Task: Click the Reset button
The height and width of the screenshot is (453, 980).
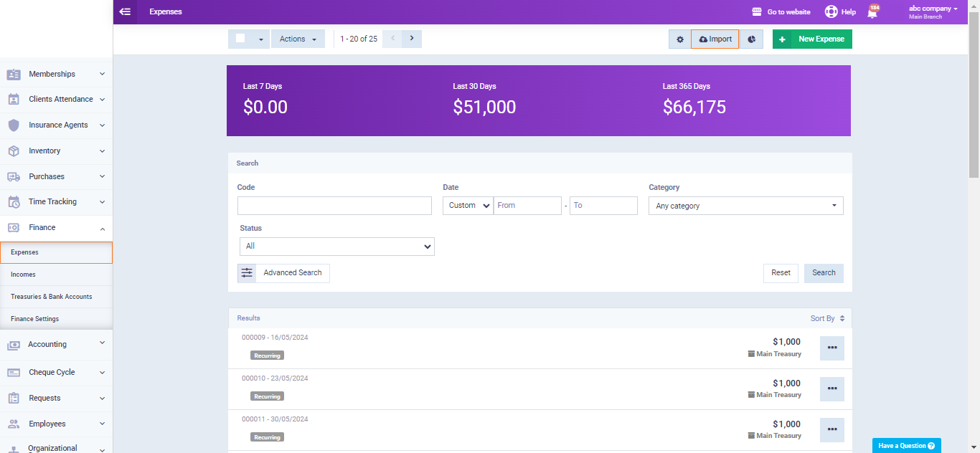Action: pos(781,273)
